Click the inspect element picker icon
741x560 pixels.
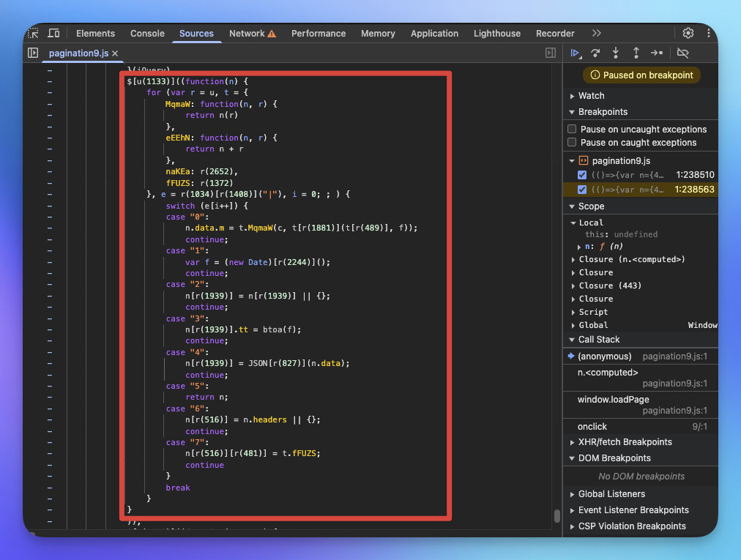click(x=34, y=34)
